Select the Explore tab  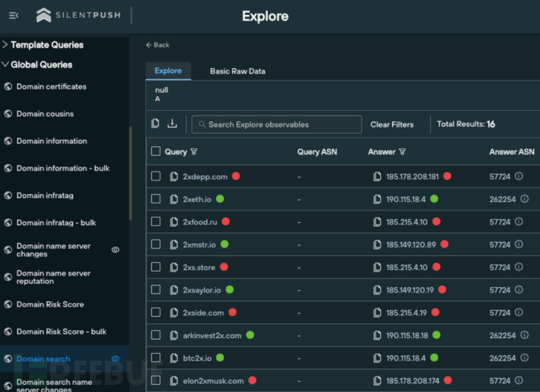[x=167, y=71]
